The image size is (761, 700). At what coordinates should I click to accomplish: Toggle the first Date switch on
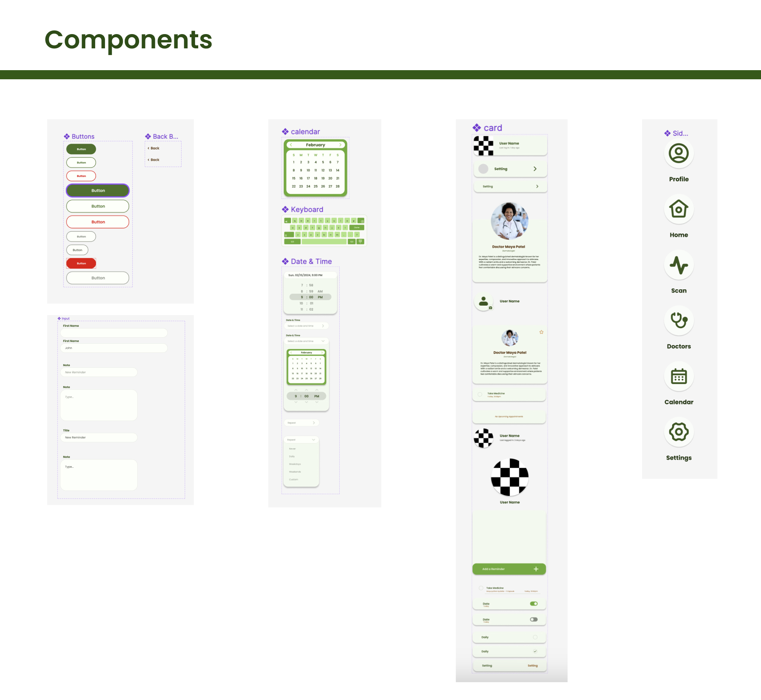(x=534, y=604)
